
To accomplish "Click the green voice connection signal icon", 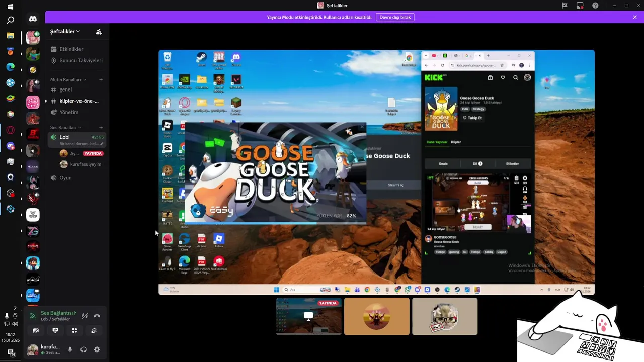I will click(33, 316).
